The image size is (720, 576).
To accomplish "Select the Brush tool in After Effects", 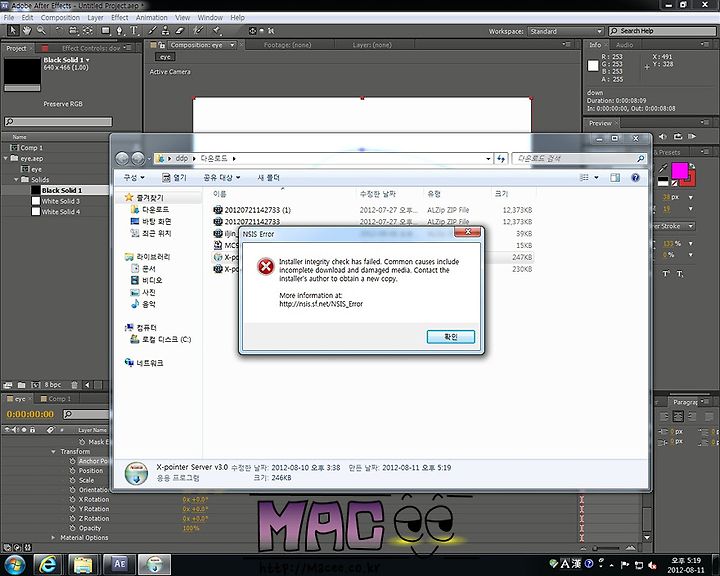I will (152, 30).
